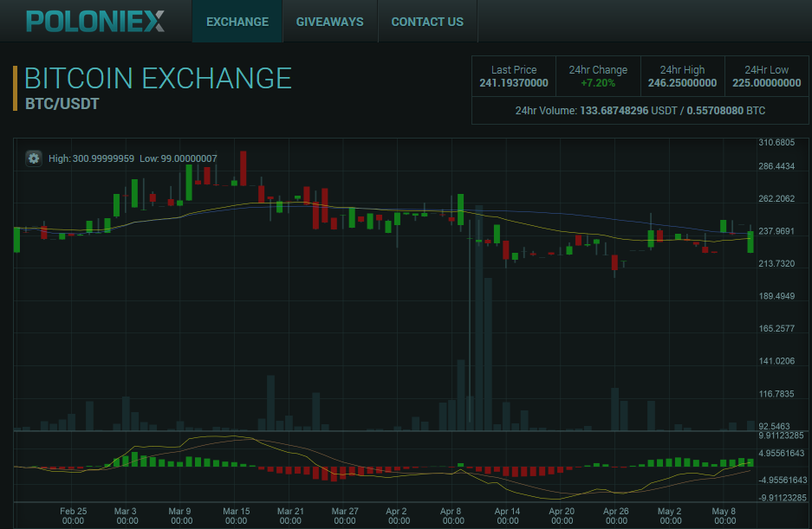Open the Exchange tab
Screen dimensions: 812x529
click(237, 22)
